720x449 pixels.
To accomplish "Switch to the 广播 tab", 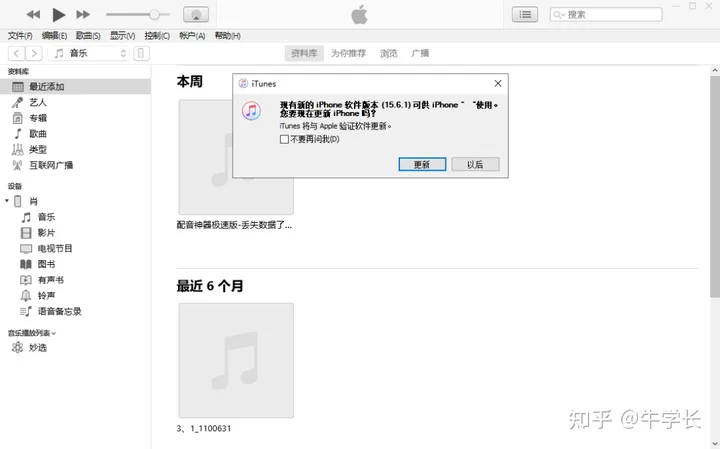I will tap(420, 54).
